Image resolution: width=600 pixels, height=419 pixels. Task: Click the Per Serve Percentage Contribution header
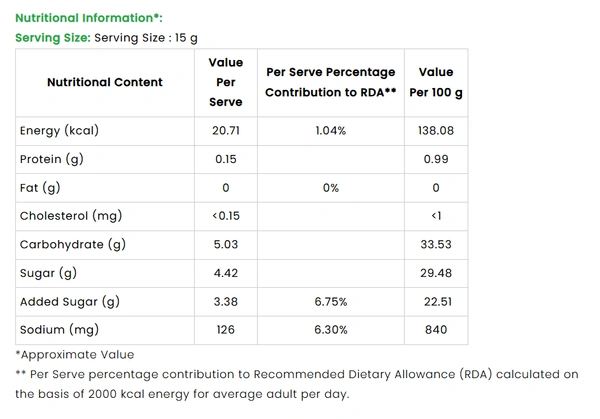tap(330, 82)
